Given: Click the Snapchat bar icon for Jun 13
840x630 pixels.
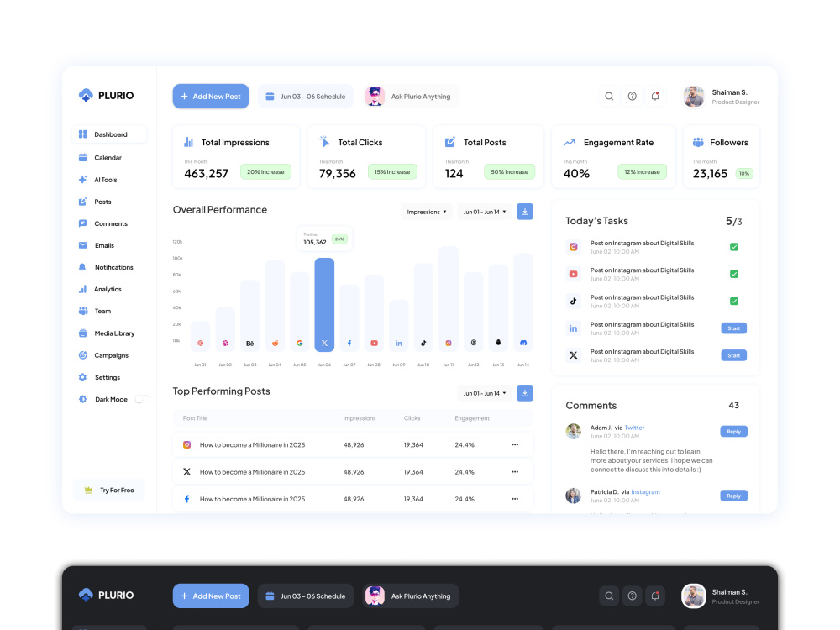Looking at the screenshot, I should [x=498, y=343].
